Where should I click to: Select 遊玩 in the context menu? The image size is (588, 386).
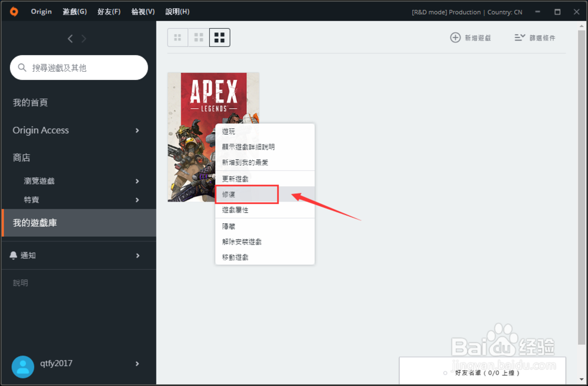pyautogui.click(x=265, y=131)
